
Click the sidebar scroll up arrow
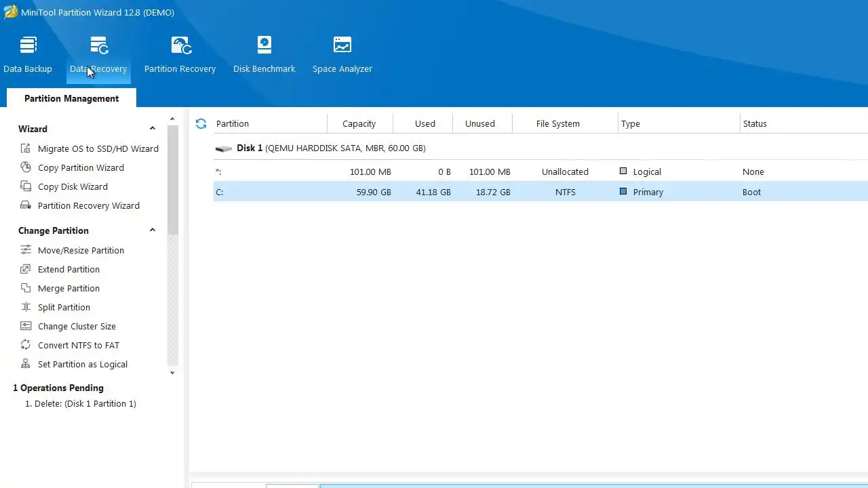pyautogui.click(x=172, y=119)
